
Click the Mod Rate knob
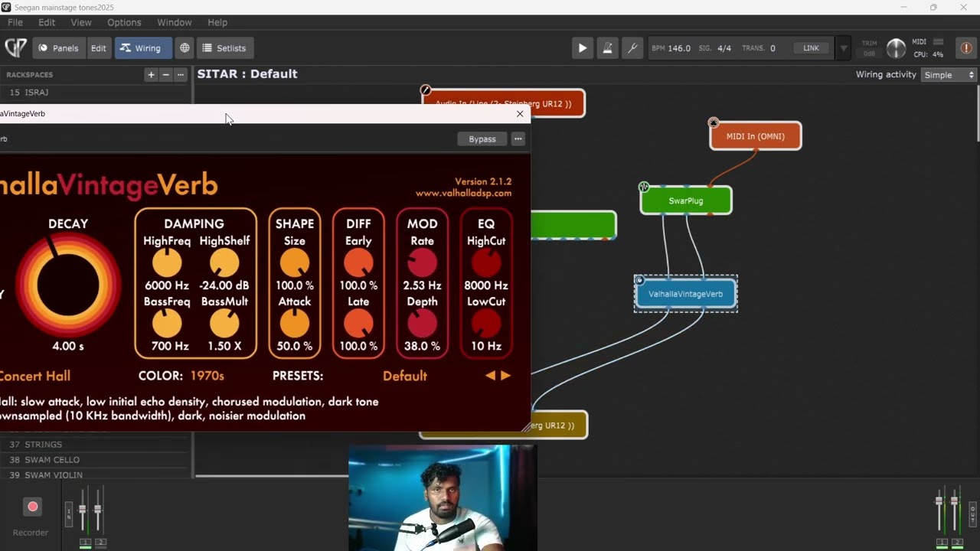coord(422,263)
